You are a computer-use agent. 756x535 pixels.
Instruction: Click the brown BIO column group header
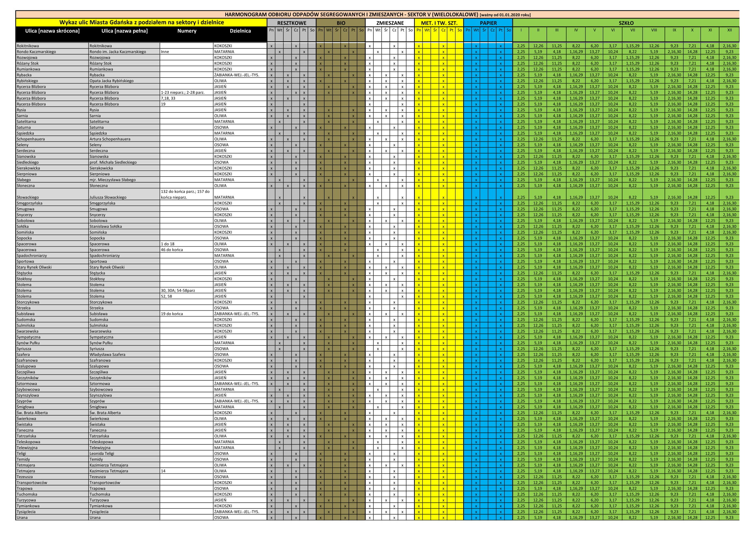point(340,23)
